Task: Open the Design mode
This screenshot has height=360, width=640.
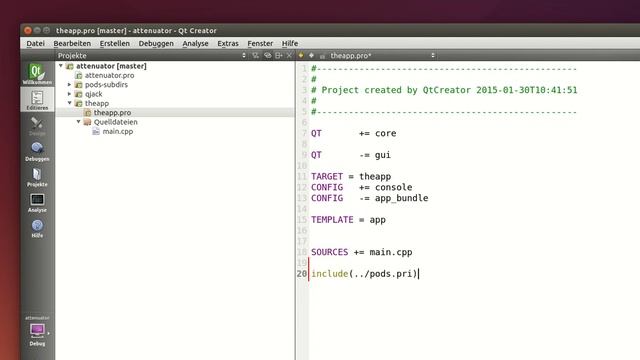Action: [x=37, y=125]
